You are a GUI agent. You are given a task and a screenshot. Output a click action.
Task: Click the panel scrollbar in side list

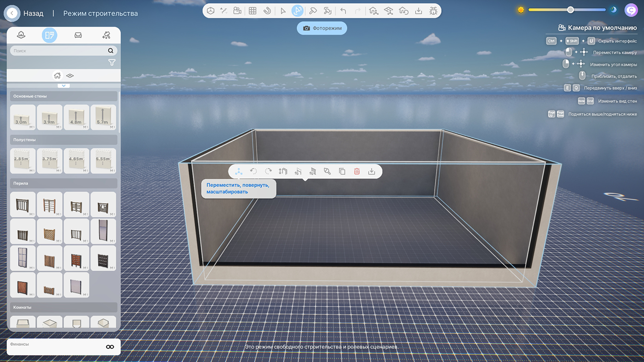(119, 113)
